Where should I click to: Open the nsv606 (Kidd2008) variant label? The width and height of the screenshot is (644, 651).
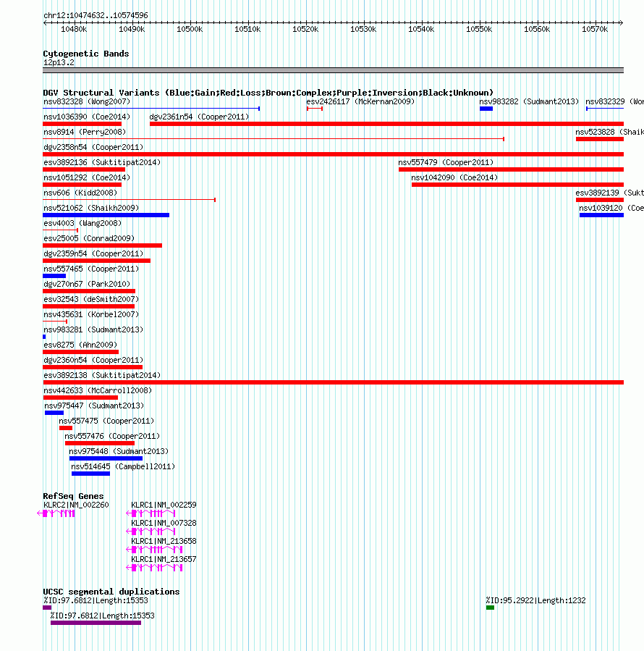tap(80, 193)
